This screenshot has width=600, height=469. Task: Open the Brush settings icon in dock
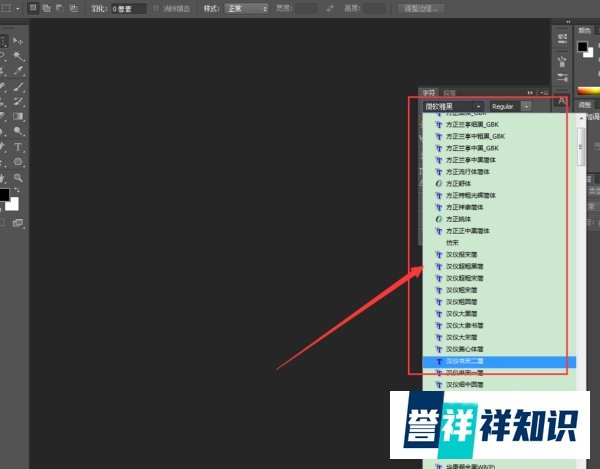(562, 78)
